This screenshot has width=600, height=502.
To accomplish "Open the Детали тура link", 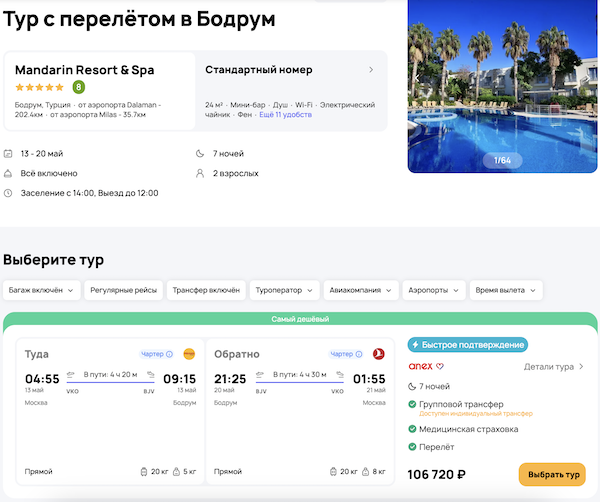I will coord(553,367).
